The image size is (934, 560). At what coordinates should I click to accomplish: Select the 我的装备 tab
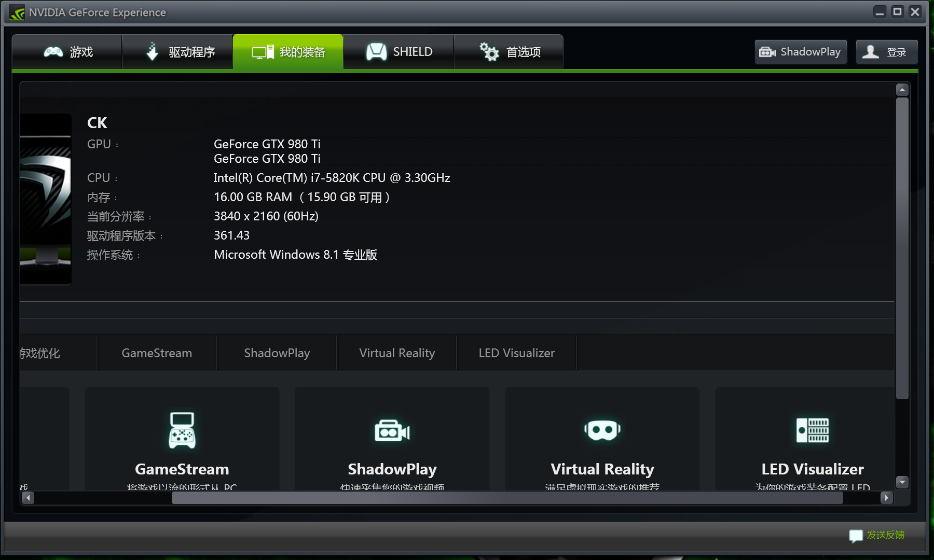(288, 52)
